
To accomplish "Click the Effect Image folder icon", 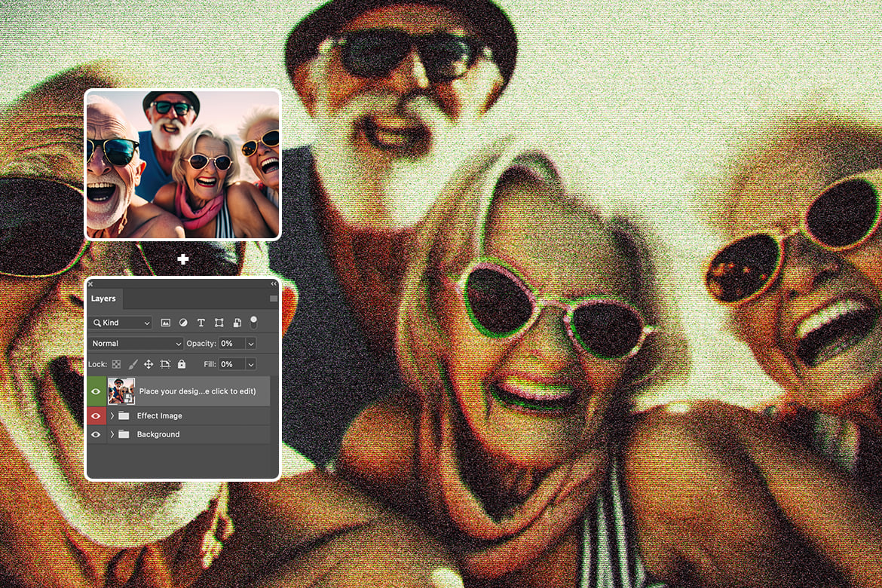I will (x=124, y=415).
